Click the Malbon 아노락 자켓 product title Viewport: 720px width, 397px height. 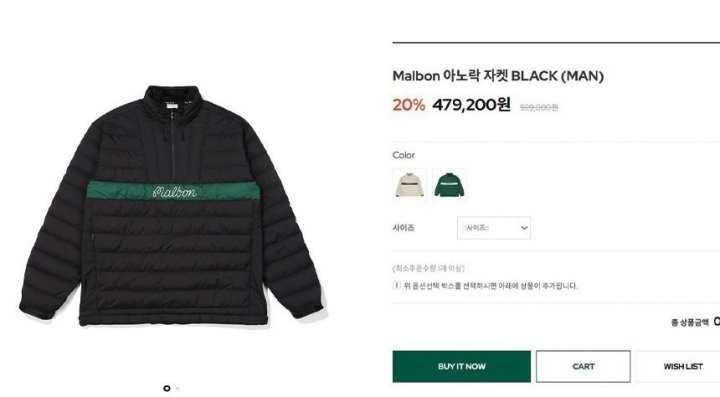(x=498, y=76)
